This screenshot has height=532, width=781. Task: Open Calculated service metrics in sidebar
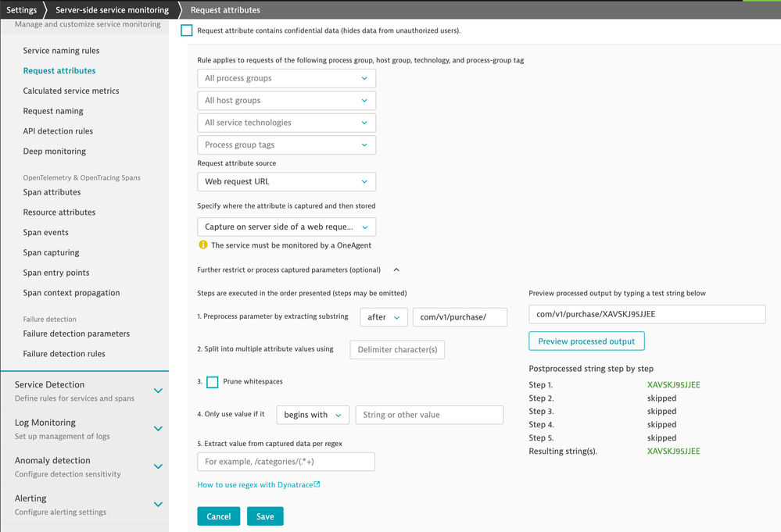71,91
